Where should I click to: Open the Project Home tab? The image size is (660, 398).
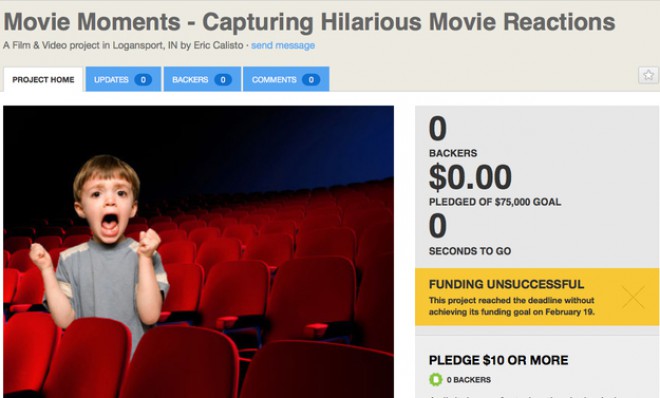point(43,80)
